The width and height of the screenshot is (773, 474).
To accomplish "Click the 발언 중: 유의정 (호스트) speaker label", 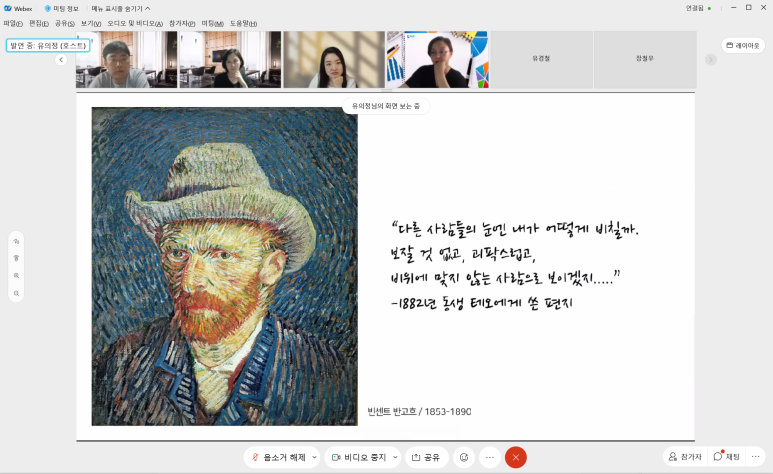I will point(48,45).
